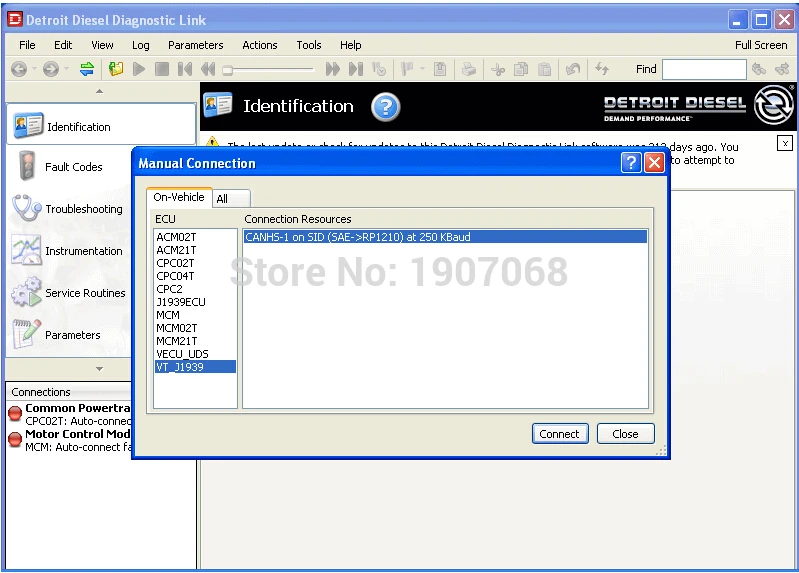Select Instrumentation in the sidebar

pyautogui.click(x=83, y=251)
